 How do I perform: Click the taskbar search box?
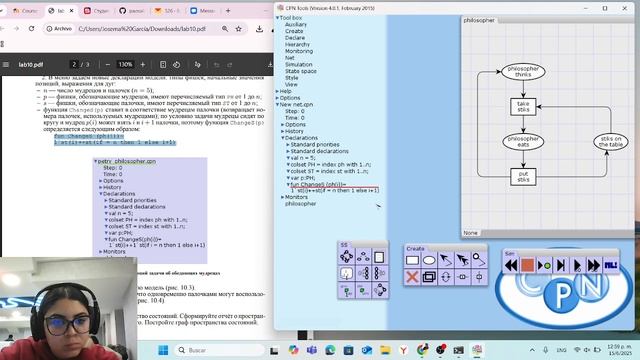(220, 350)
